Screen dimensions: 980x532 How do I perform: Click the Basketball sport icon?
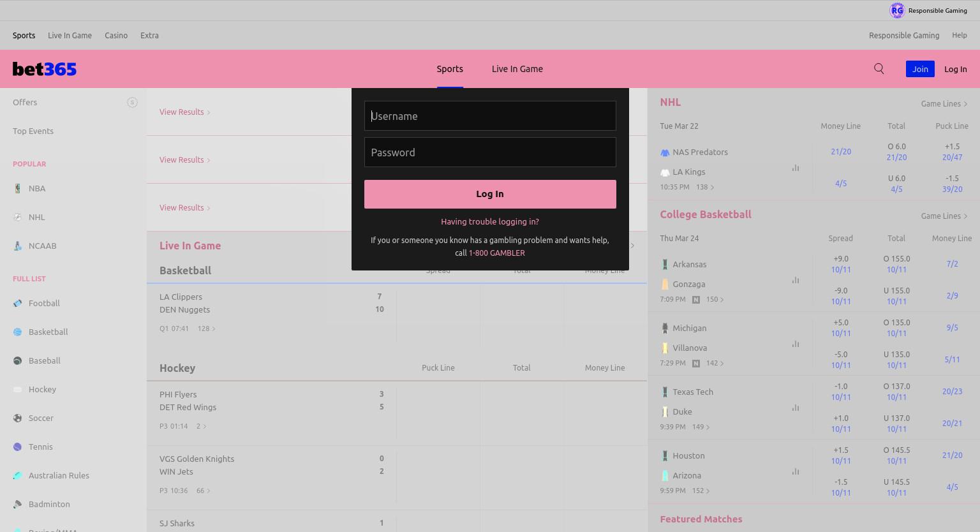pyautogui.click(x=17, y=332)
